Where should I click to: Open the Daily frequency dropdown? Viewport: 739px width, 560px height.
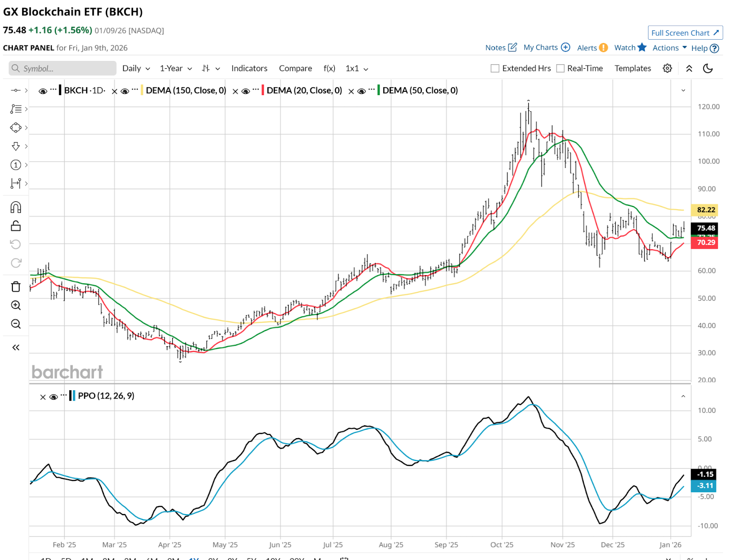(136, 68)
